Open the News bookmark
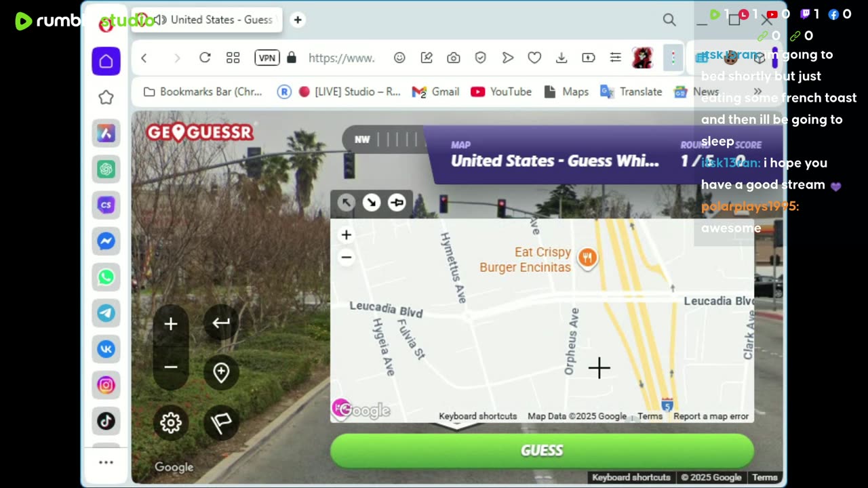Screen dimensions: 868x488 click(696, 91)
